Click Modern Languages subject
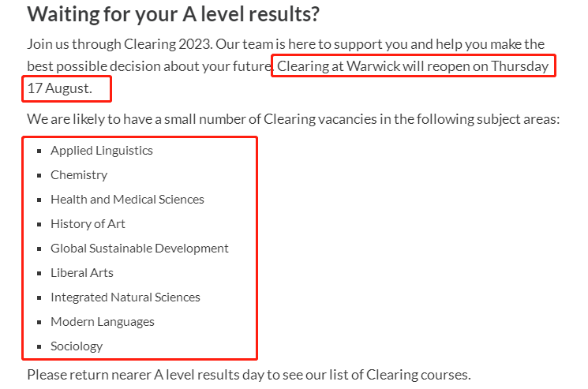Viewport: 588px width, 389px height. (103, 322)
